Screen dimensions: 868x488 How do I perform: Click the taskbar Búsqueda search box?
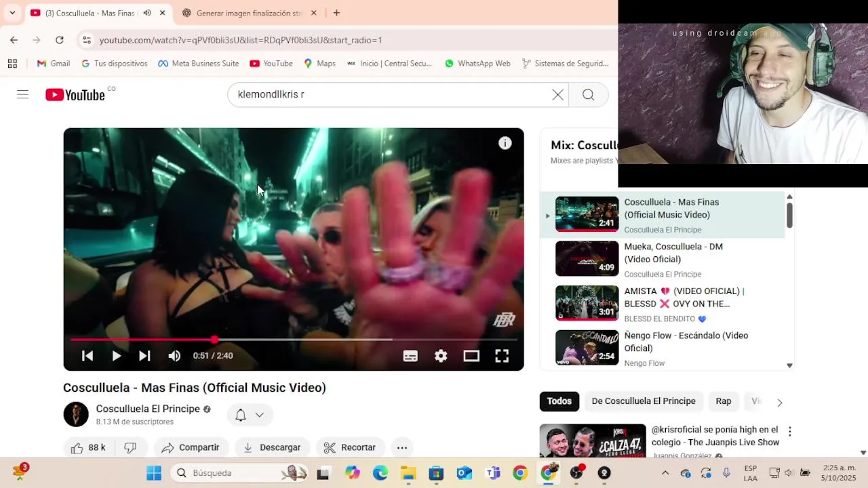click(239, 473)
